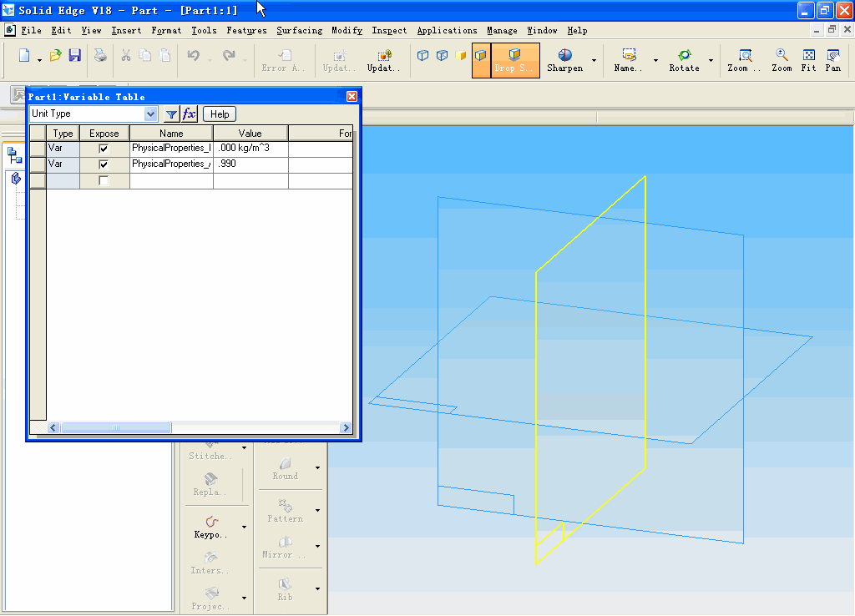
Task: Activate the Pan view tool
Action: coord(833,60)
